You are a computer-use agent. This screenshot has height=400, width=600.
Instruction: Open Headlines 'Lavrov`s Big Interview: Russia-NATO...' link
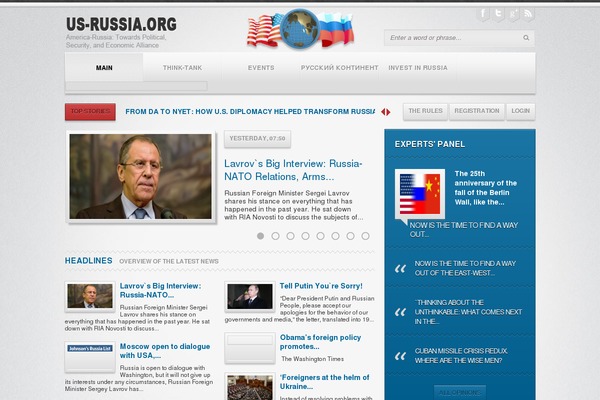tap(160, 290)
